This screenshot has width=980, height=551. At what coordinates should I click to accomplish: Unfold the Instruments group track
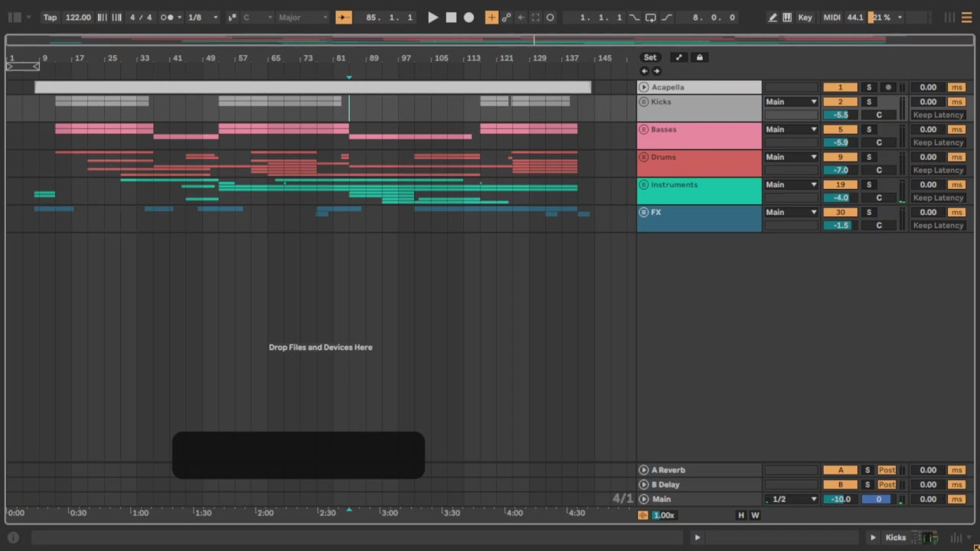point(644,184)
